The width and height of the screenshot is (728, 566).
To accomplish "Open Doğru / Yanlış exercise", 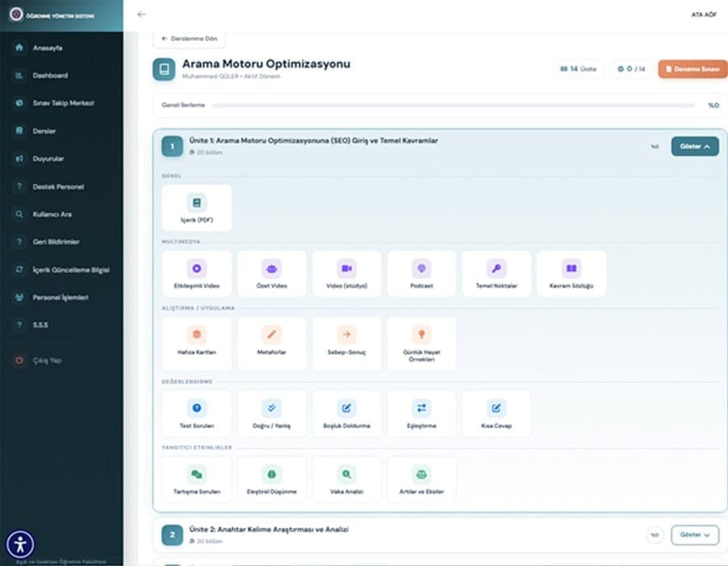I will point(272,413).
